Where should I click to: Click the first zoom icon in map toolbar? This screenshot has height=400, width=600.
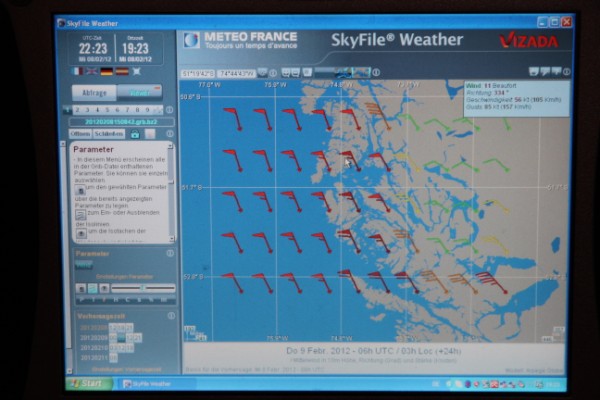point(285,72)
